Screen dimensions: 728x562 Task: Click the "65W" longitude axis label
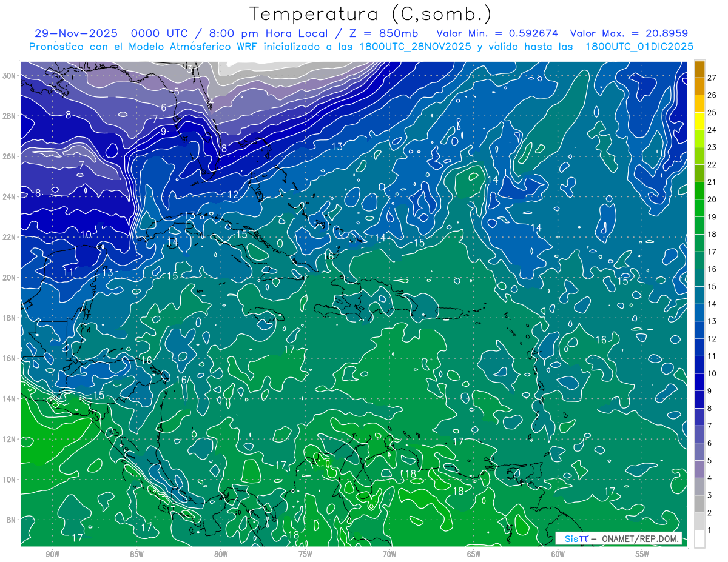pos(474,554)
